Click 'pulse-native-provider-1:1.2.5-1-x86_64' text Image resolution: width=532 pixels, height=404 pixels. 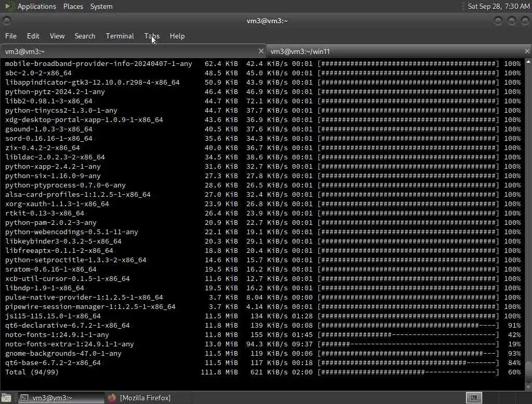click(84, 298)
